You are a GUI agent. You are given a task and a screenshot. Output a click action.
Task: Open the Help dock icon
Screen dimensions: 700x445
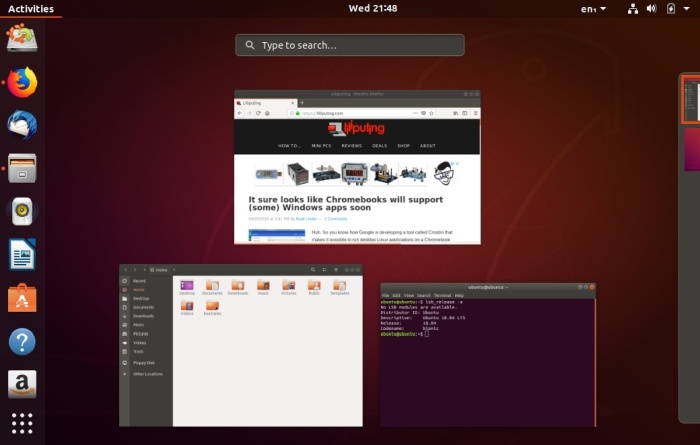tap(22, 341)
